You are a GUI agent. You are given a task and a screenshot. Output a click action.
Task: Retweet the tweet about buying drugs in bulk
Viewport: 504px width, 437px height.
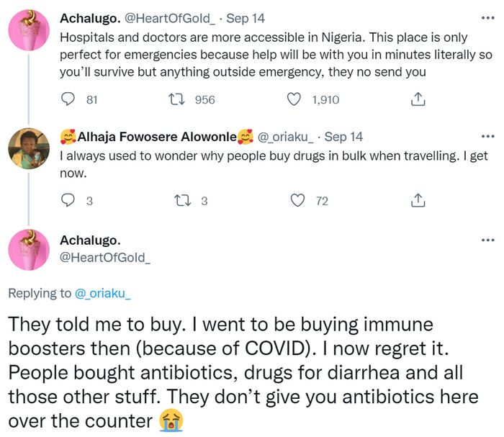(183, 200)
